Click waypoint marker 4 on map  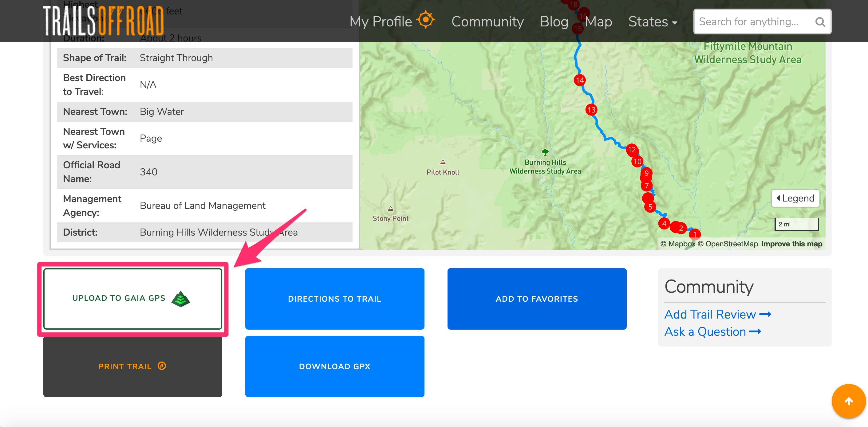[x=664, y=223]
